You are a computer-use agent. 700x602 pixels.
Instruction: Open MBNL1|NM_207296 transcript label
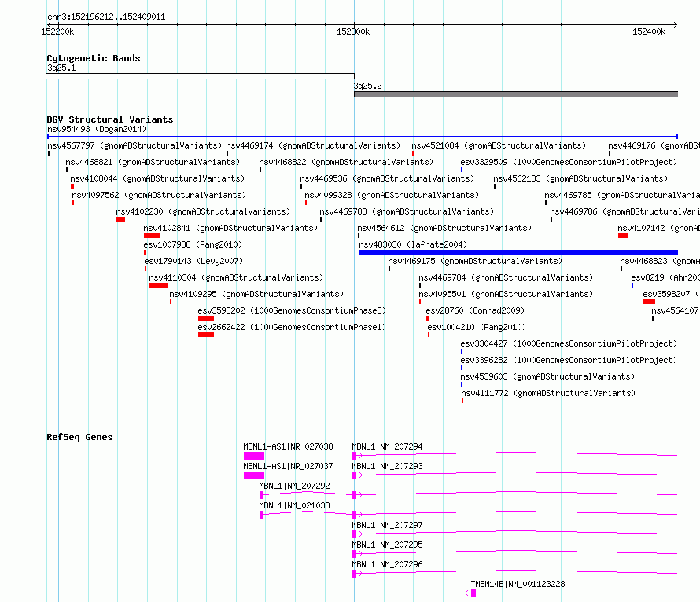point(387,564)
